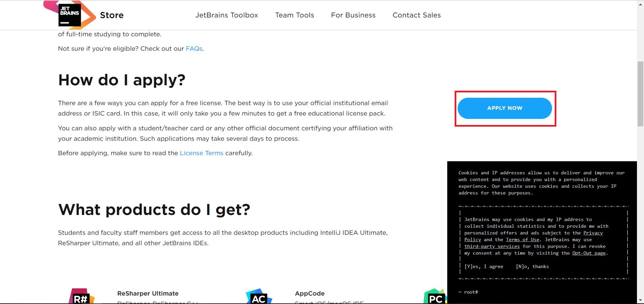Image resolution: width=644 pixels, height=304 pixels.
Task: Open the Terms of Use link
Action: 522,240
